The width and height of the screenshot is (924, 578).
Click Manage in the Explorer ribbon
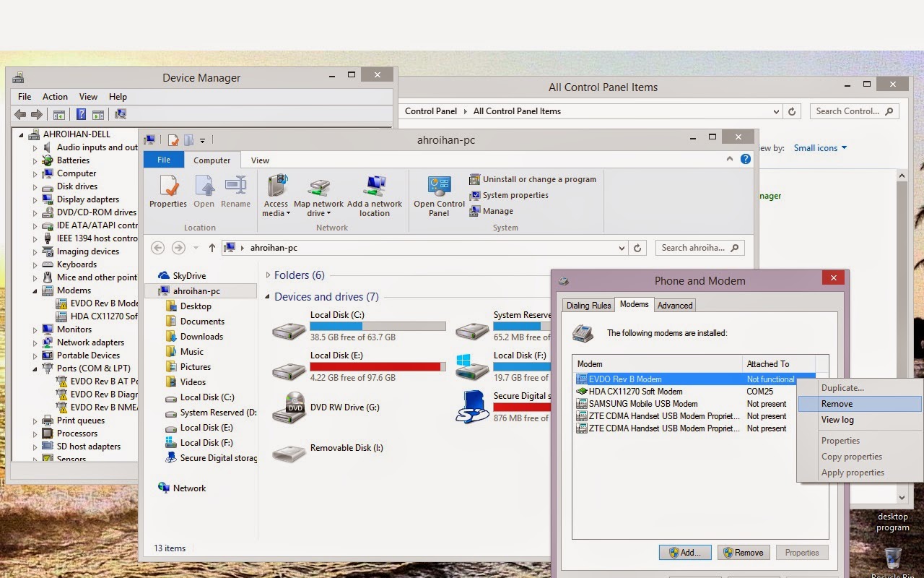click(492, 211)
